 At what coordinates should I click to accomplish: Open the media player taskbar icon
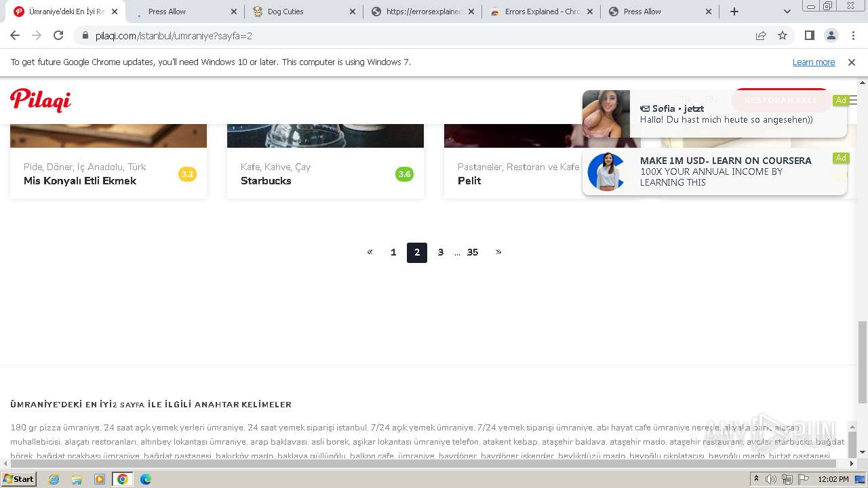[100, 479]
